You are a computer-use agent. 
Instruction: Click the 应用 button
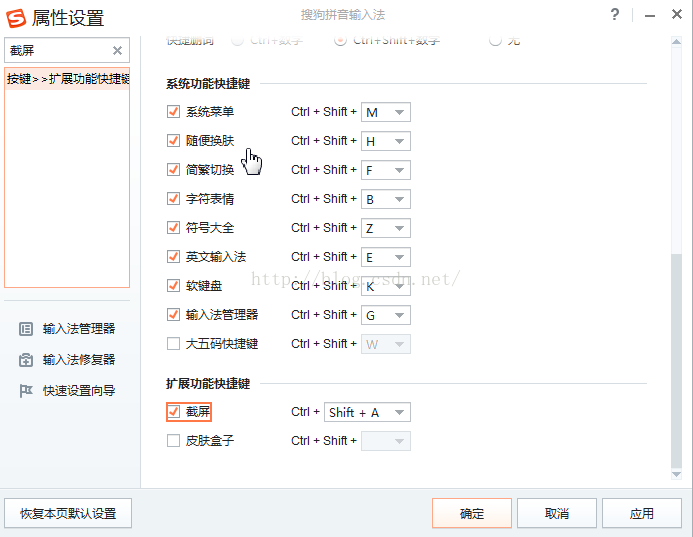[642, 514]
